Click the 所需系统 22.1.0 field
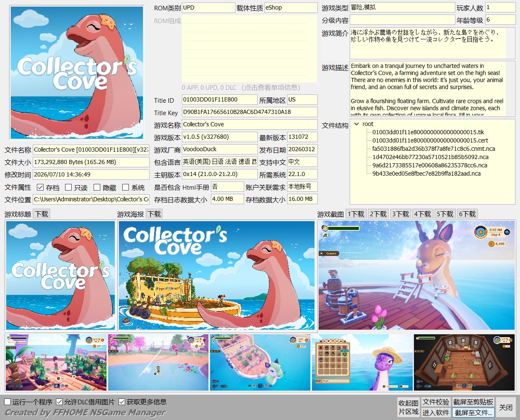This screenshot has width=520, height=420. [302, 174]
